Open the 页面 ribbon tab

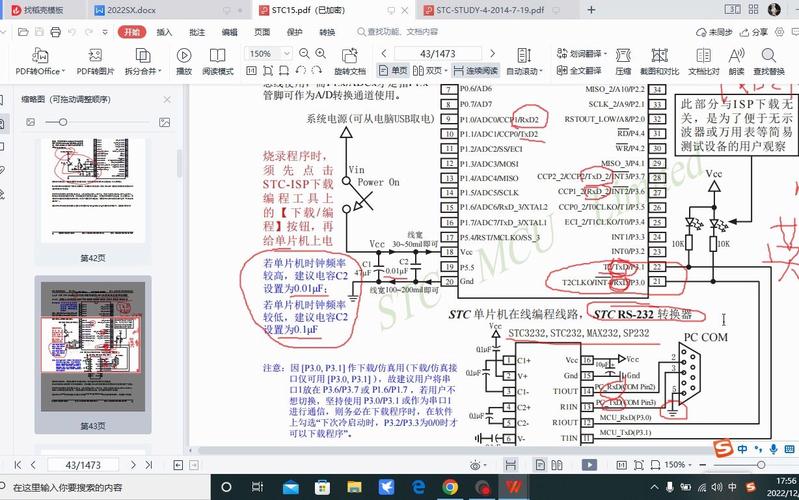coord(262,32)
